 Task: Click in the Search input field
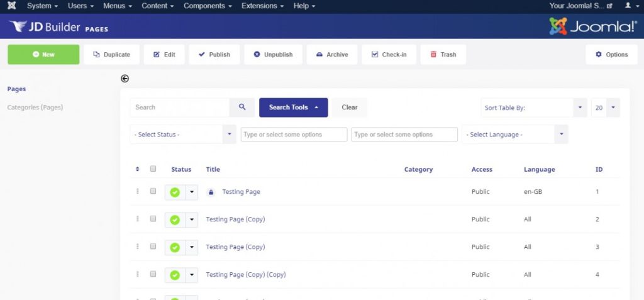(179, 108)
